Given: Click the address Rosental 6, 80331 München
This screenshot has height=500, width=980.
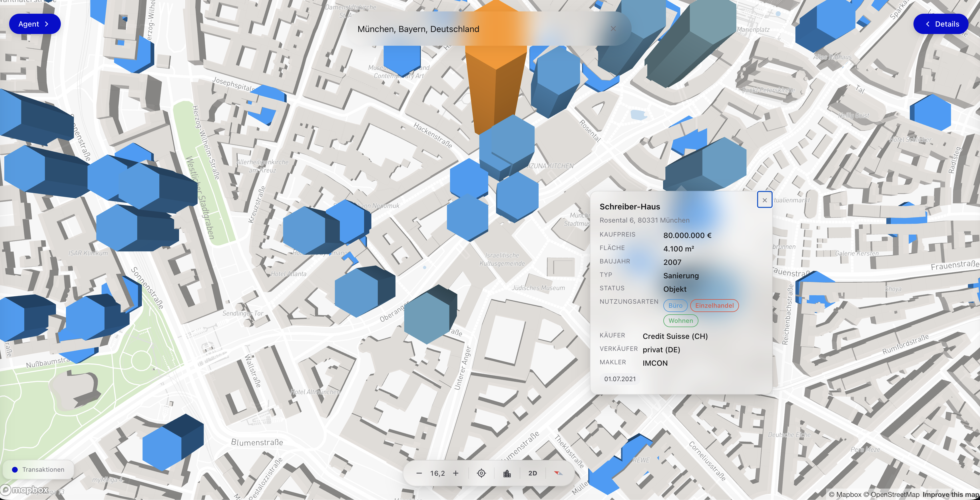Looking at the screenshot, I should pos(644,220).
